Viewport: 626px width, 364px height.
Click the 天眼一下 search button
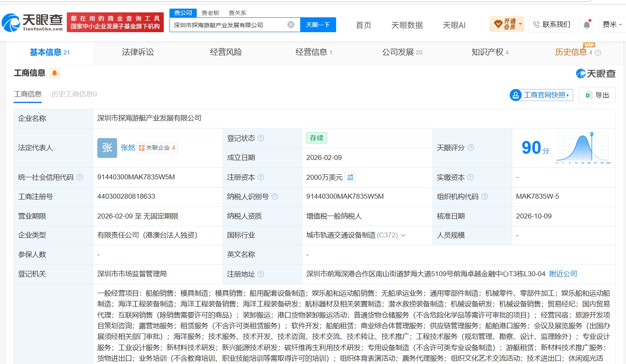coord(318,25)
